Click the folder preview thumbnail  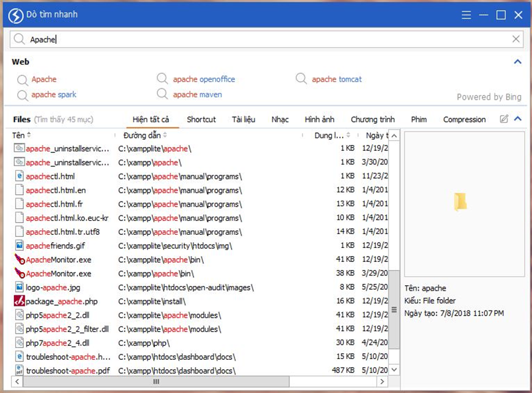pos(460,202)
